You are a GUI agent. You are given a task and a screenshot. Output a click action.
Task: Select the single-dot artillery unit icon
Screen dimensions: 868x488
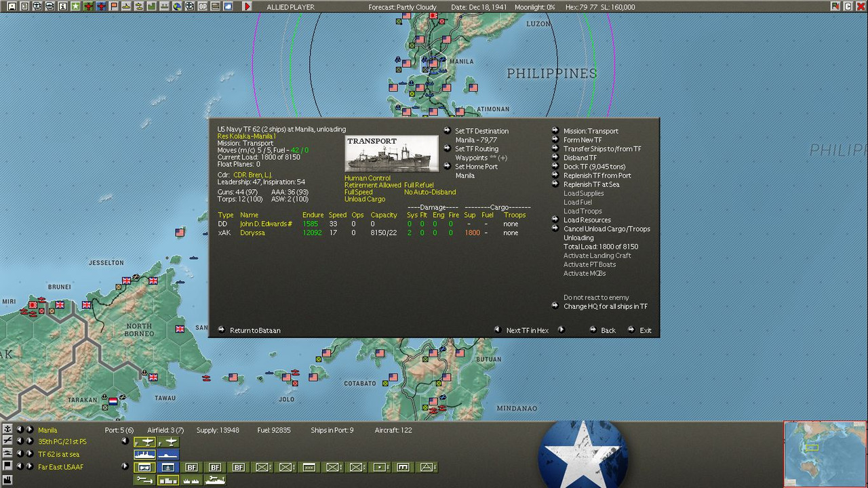pos(380,467)
